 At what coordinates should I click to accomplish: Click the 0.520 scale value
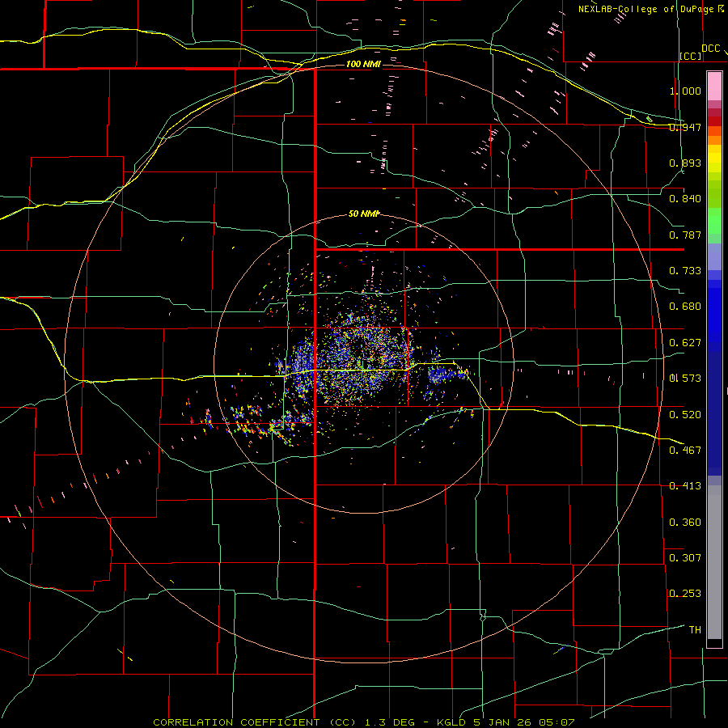coord(685,415)
